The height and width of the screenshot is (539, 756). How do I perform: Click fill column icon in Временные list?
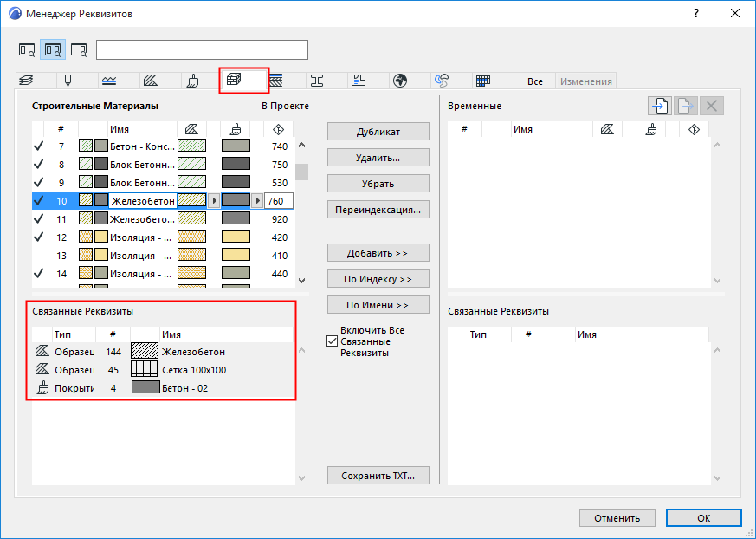pyautogui.click(x=607, y=129)
